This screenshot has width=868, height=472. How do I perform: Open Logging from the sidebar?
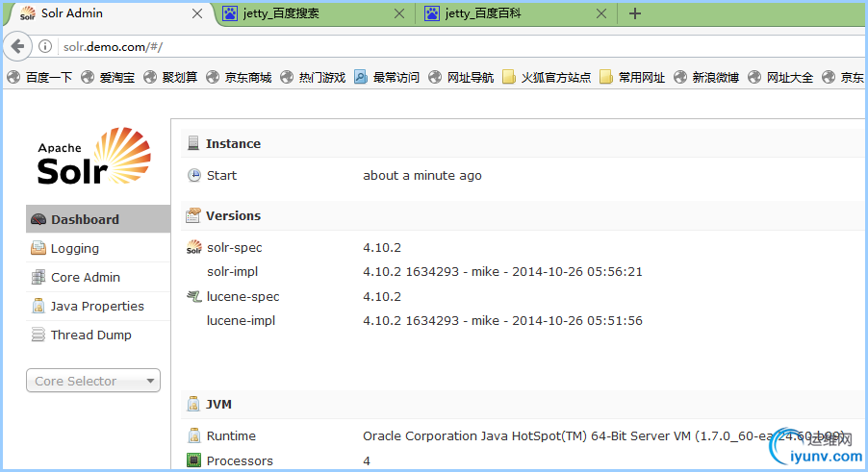(98, 248)
